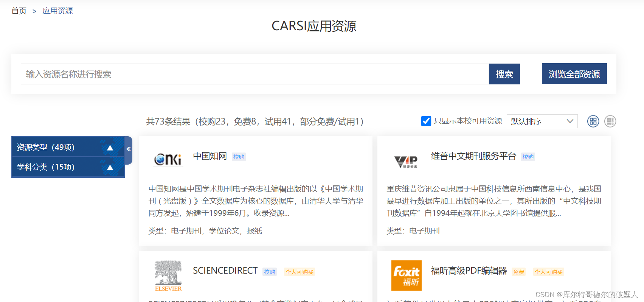This screenshot has height=302, width=644.
Task: Open 维普中文期刊服务平台 title
Action: coord(473,156)
